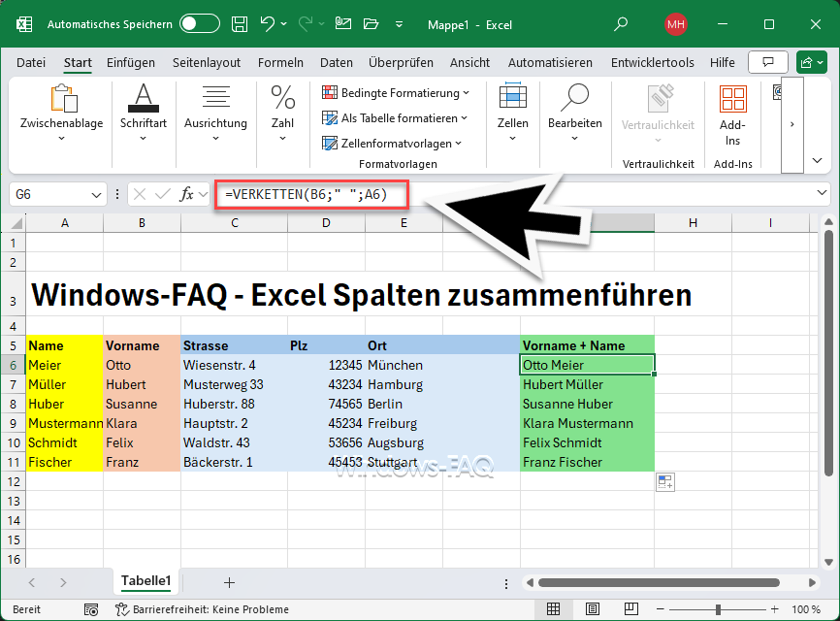Click the Save disk icon

pos(239,24)
